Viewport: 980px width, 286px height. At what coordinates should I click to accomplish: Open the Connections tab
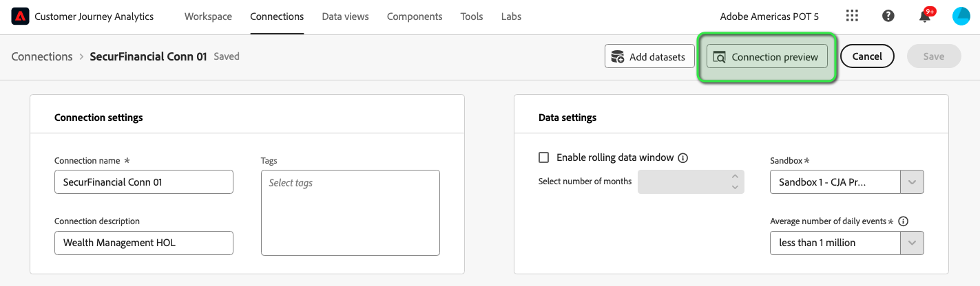(277, 16)
